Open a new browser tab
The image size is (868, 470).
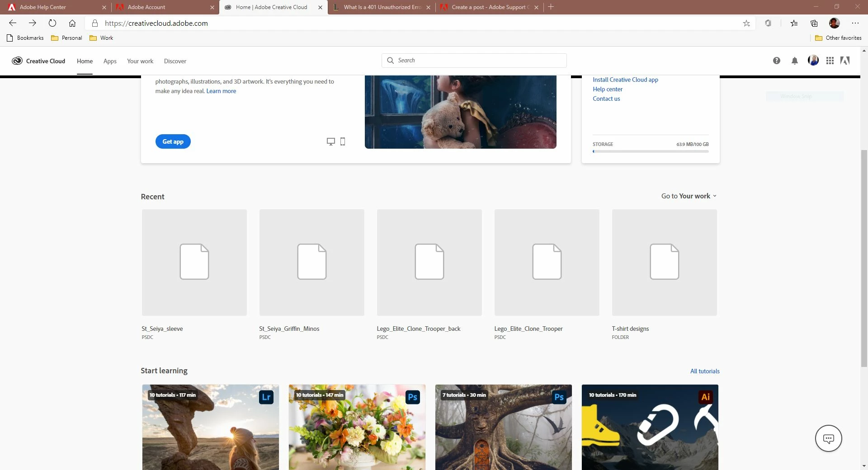[551, 7]
